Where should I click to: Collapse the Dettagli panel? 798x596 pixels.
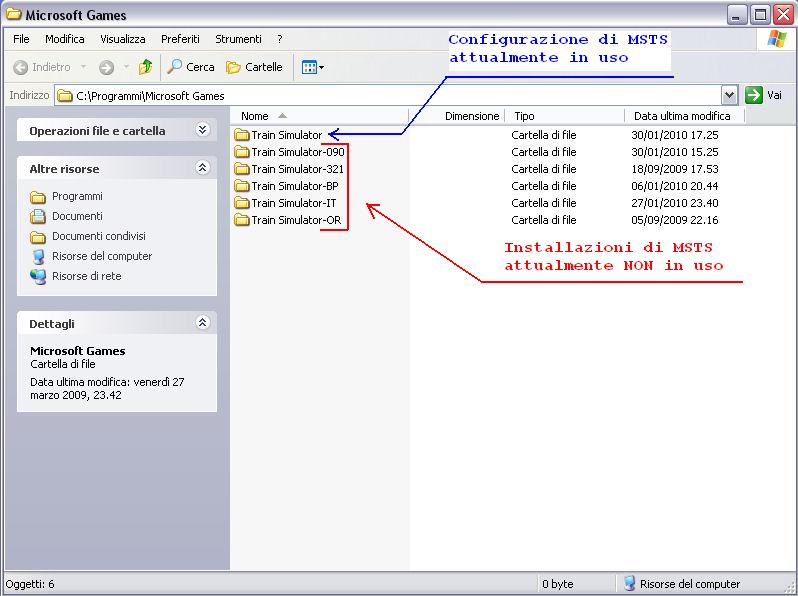click(x=203, y=322)
